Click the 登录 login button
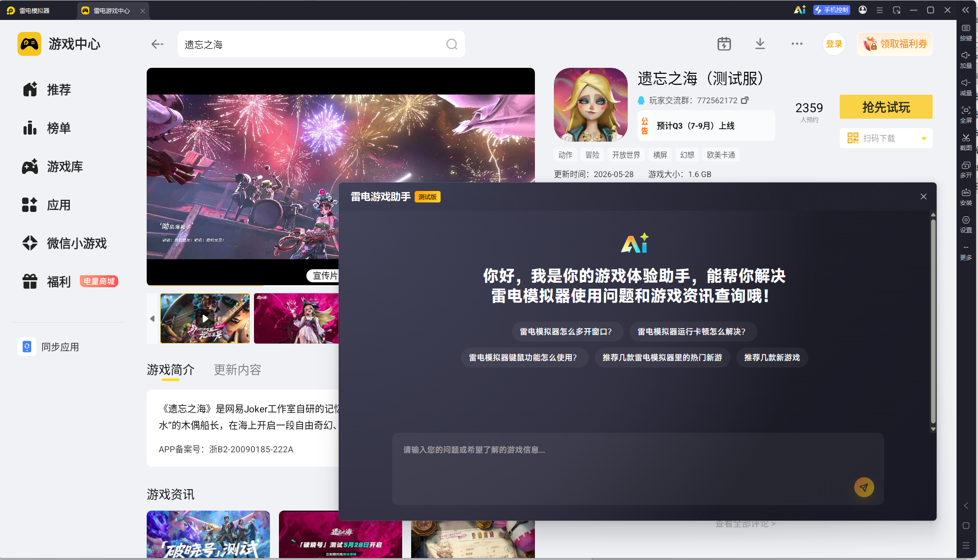This screenshot has height=560, width=978. coord(834,44)
